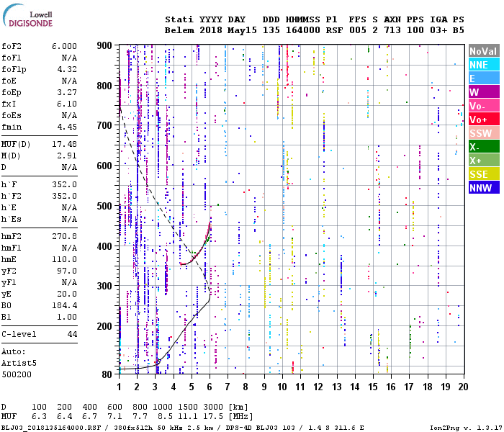Click the 900 km y-axis label
The image size is (504, 432).
click(x=104, y=45)
